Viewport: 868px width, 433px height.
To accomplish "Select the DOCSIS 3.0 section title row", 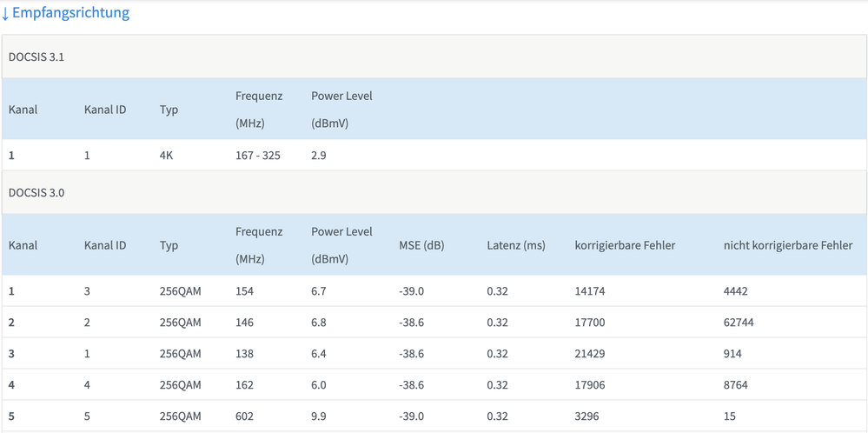I will click(x=36, y=192).
